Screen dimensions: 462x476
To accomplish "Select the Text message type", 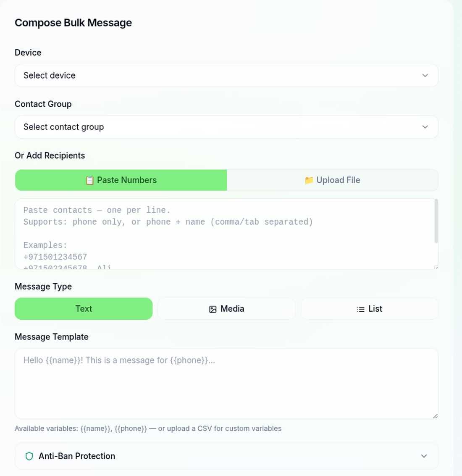I will pos(84,309).
